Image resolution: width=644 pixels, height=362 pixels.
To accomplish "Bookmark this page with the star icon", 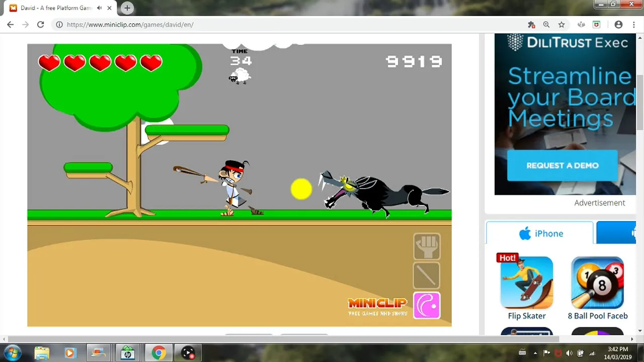I will [x=561, y=25].
